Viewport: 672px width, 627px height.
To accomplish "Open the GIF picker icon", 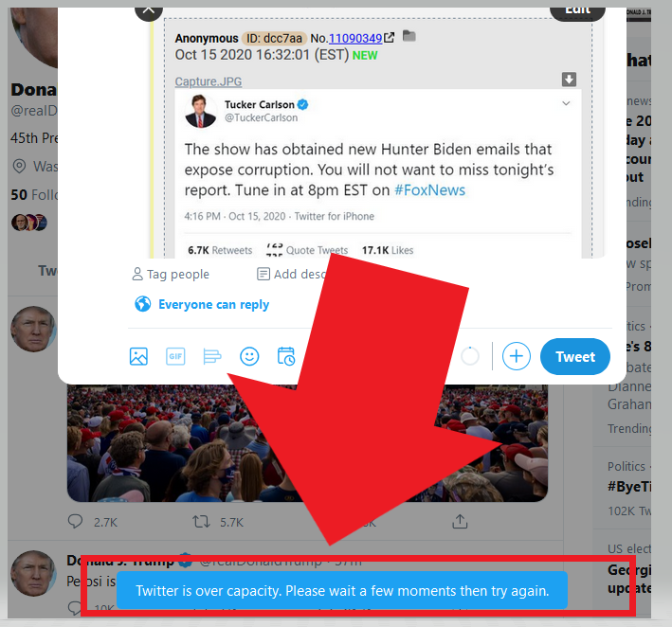I will pyautogui.click(x=175, y=356).
